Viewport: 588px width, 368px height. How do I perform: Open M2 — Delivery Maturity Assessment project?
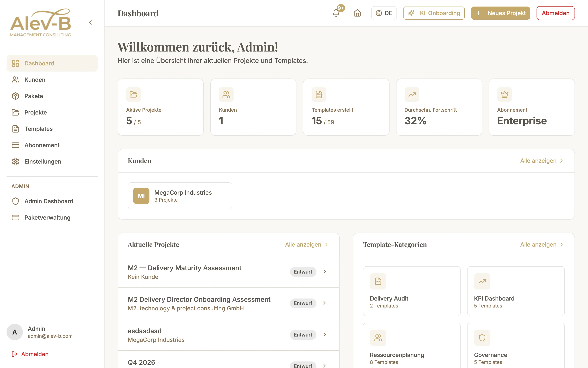[x=228, y=272]
